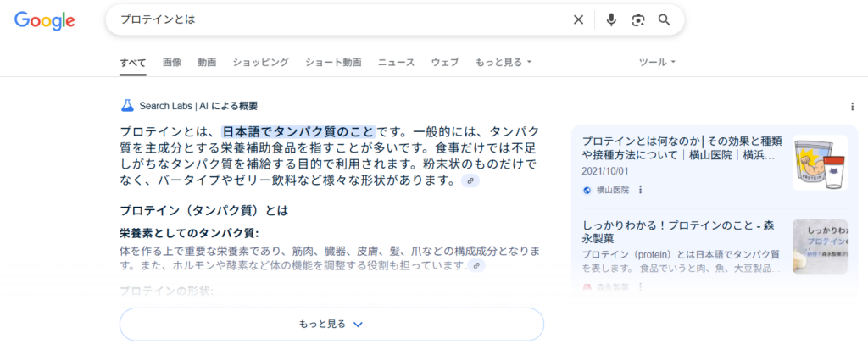Screen dimensions: 868x344
Task: Click highlighted text 日本語でタンパク質のこと
Action: [299, 131]
